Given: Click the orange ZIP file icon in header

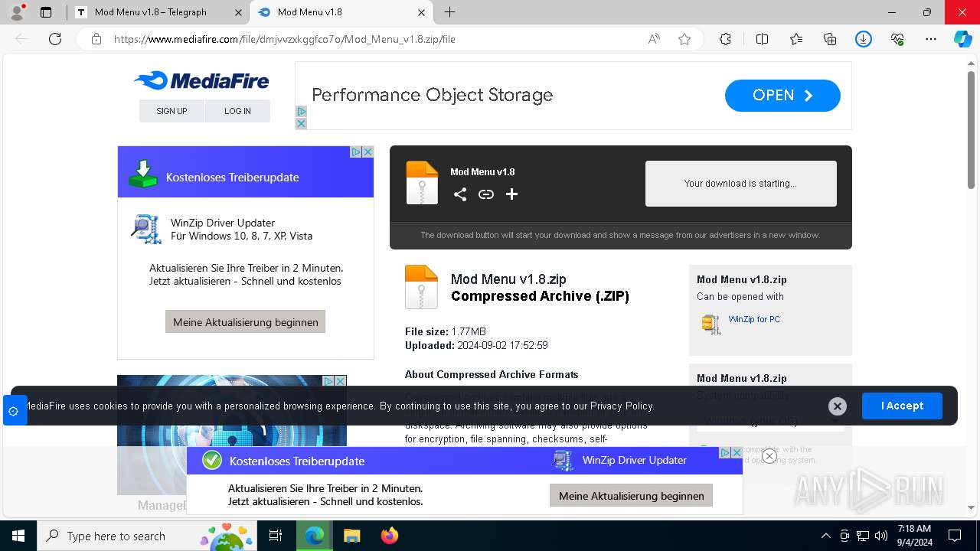Looking at the screenshot, I should (x=422, y=183).
